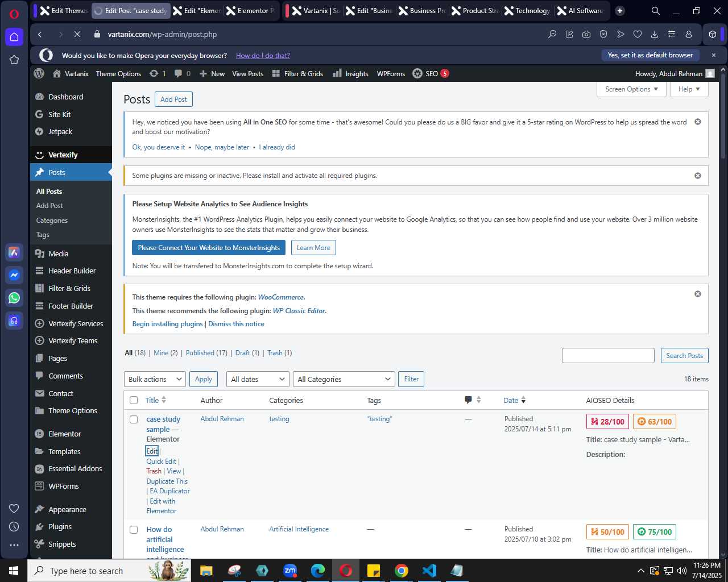The height and width of the screenshot is (582, 728).
Task: Select the case study sample post checkbox
Action: [x=134, y=419]
